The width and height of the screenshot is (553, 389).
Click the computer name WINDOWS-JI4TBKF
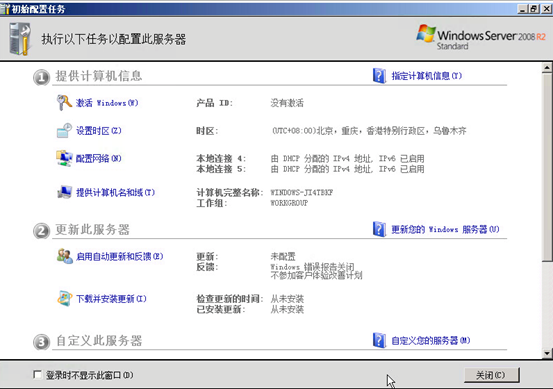coord(302,193)
